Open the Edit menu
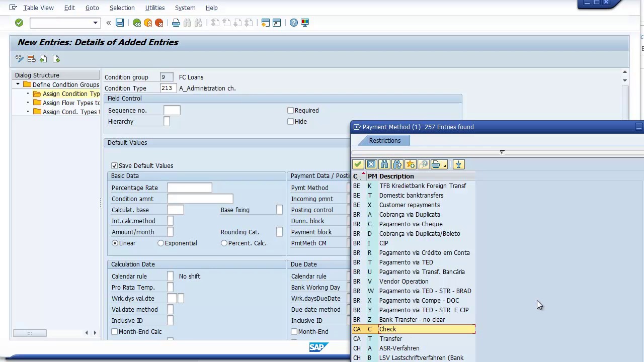Viewport: 644px width, 362px height. pyautogui.click(x=69, y=8)
